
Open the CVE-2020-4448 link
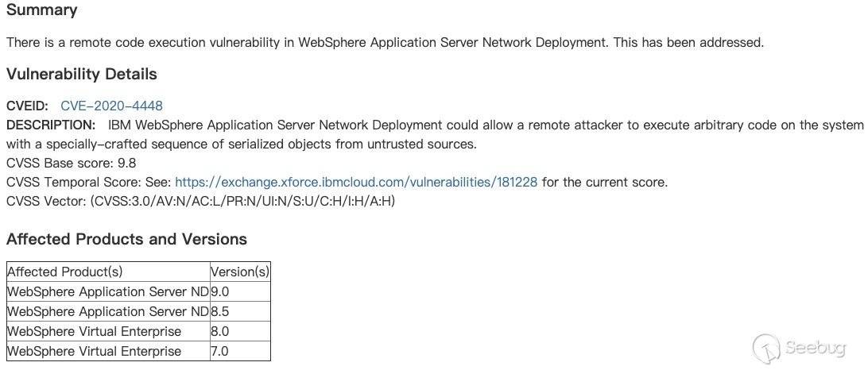click(111, 106)
